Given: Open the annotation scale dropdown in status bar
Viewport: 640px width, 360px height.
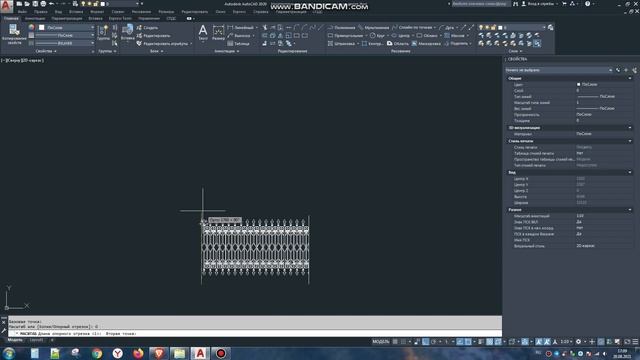Looking at the screenshot, I should point(567,342).
